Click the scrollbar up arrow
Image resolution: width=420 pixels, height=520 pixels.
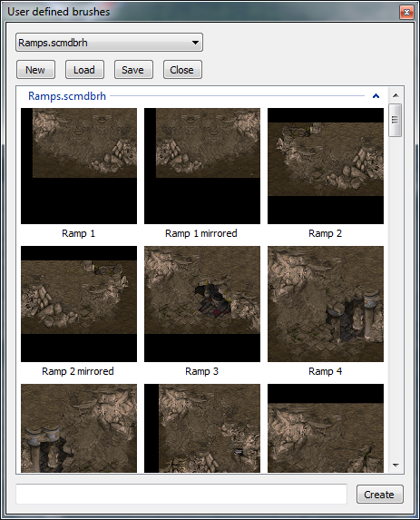(x=396, y=95)
